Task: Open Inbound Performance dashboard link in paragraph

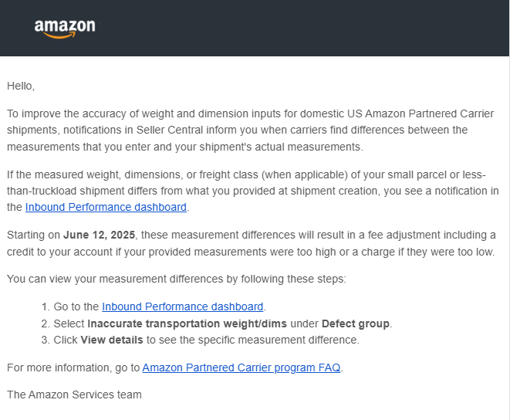Action: tap(106, 207)
